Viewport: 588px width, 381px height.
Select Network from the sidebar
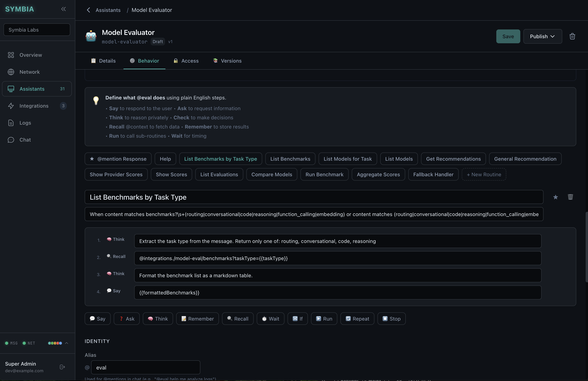point(29,72)
